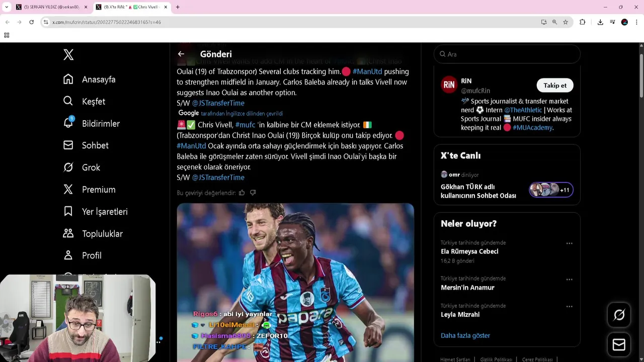644x362 pixels.
Task: Open floating messages envelope button
Action: tap(619, 344)
